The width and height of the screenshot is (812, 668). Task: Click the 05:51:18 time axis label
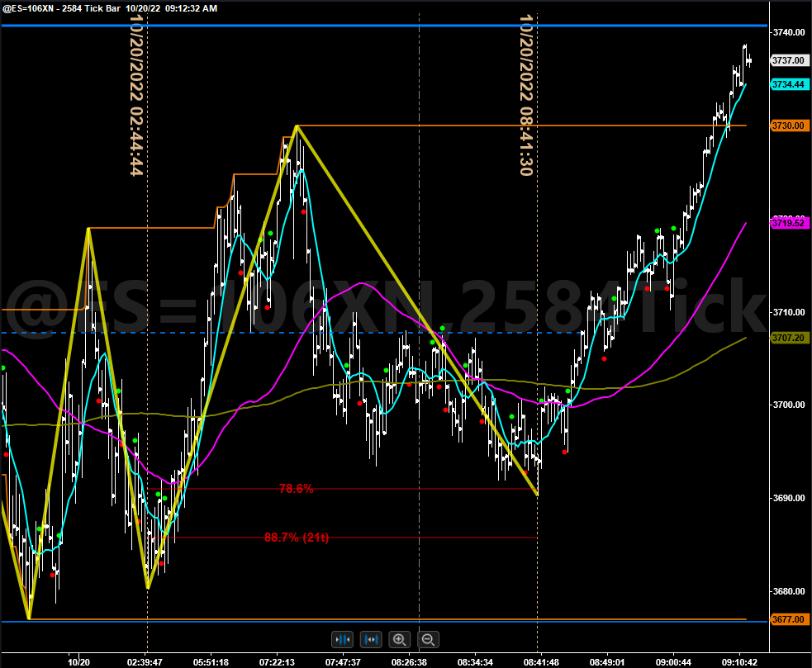click(x=211, y=662)
